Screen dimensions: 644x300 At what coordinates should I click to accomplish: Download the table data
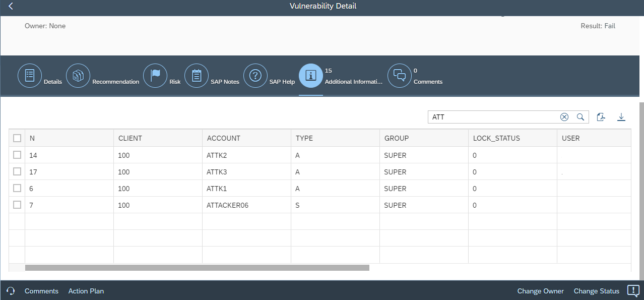(621, 117)
